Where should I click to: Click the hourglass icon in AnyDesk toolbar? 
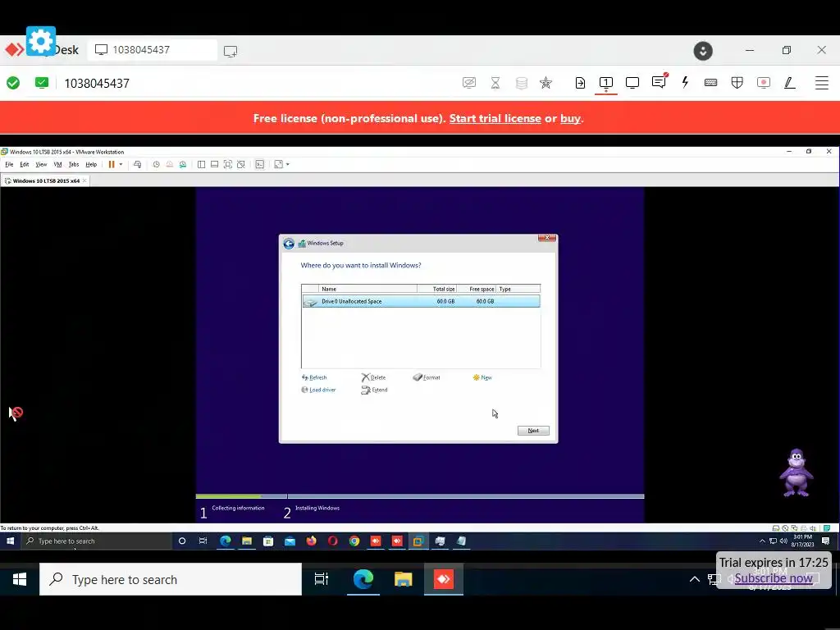coord(495,83)
